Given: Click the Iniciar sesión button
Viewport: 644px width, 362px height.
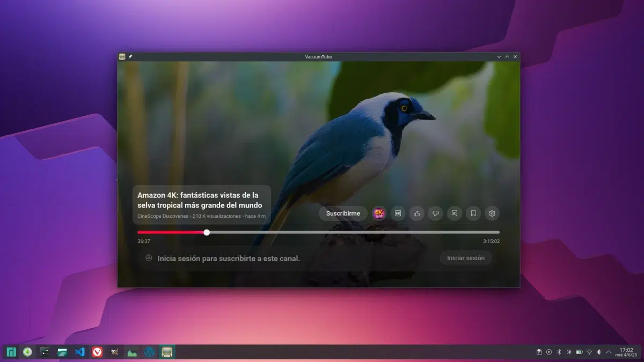Looking at the screenshot, I should point(466,258).
